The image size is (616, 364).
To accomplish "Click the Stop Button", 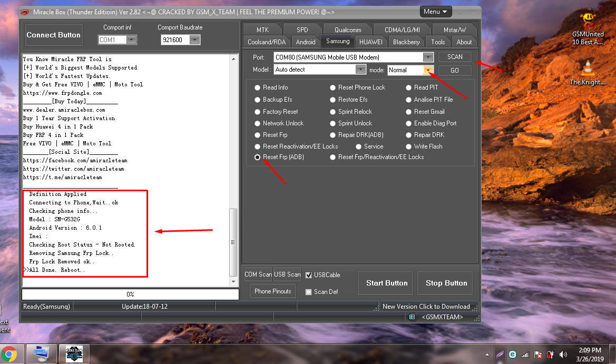I will (446, 283).
